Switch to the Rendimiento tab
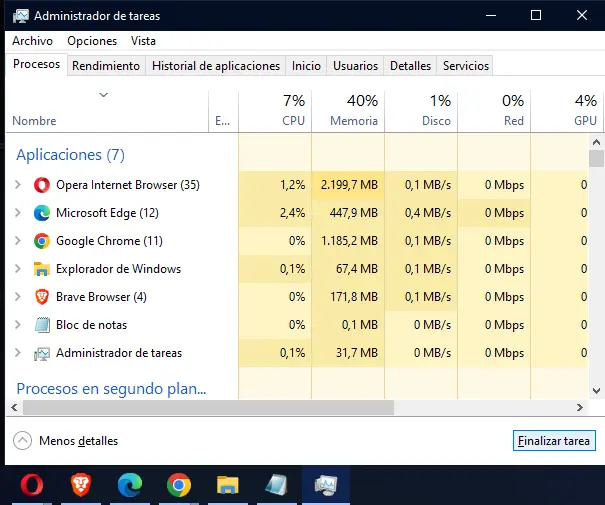 [106, 66]
